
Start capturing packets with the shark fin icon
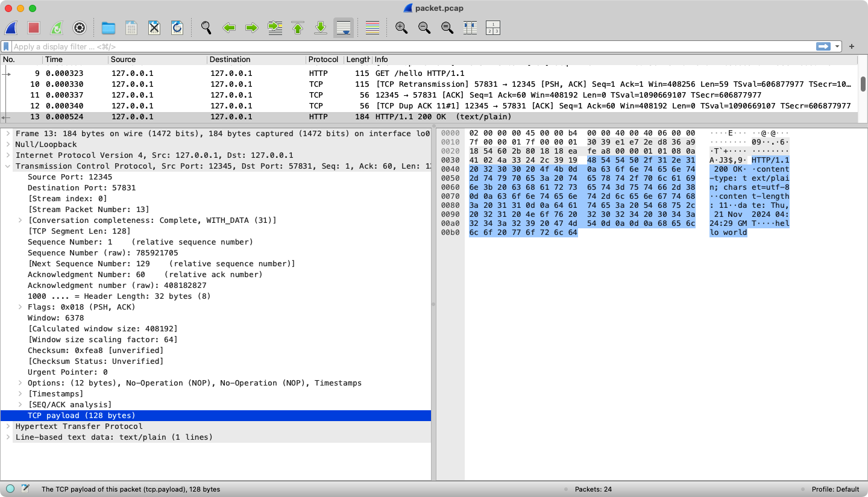point(11,28)
